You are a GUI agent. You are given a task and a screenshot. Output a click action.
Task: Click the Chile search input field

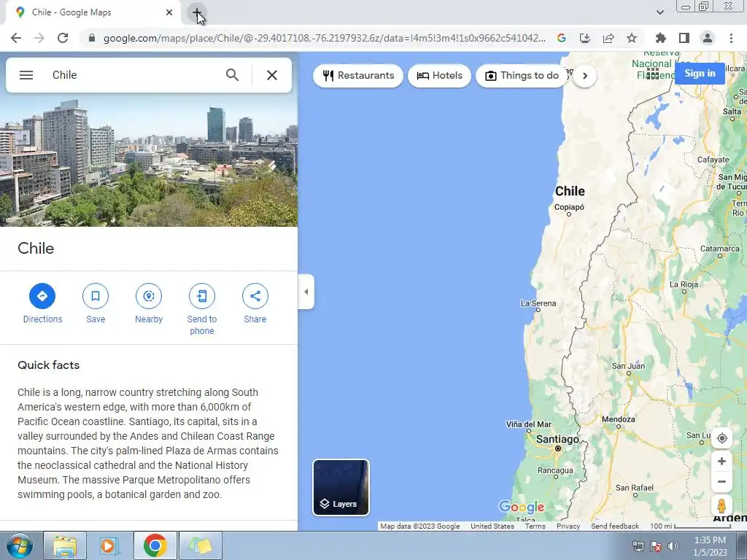point(133,75)
